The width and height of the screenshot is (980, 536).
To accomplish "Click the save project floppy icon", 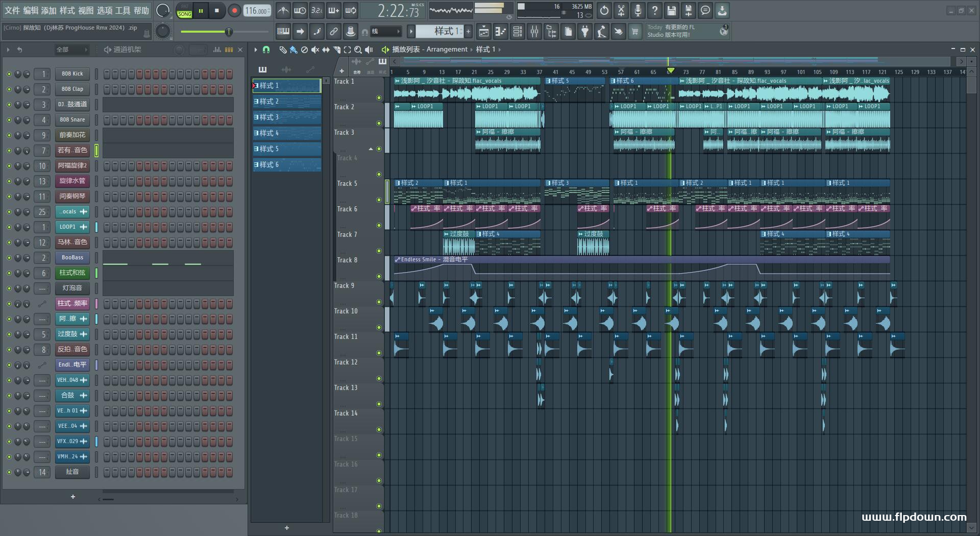I will click(x=672, y=10).
